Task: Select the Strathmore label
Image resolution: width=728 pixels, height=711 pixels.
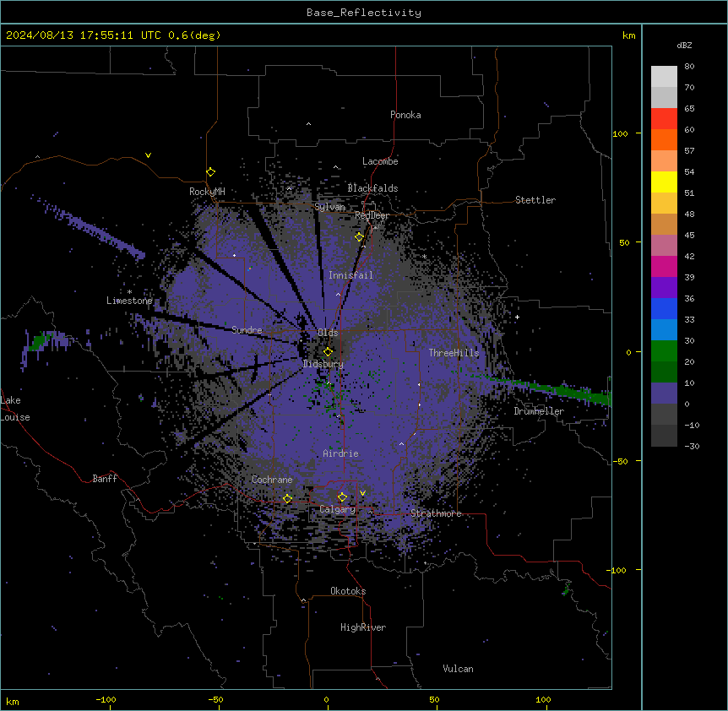Action: click(x=436, y=513)
